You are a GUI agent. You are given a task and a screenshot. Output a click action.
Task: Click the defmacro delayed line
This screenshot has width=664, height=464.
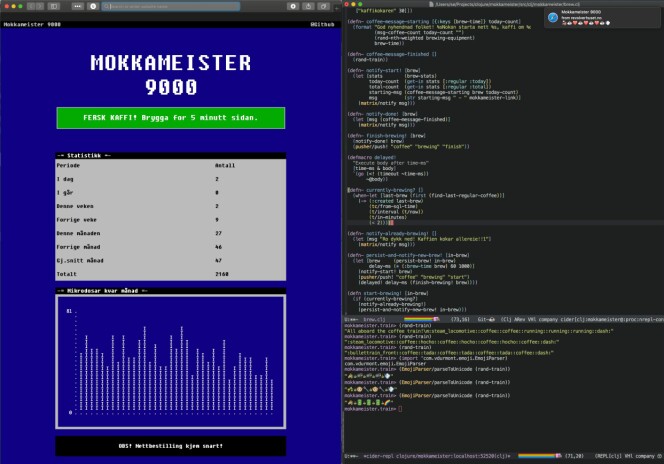point(372,157)
